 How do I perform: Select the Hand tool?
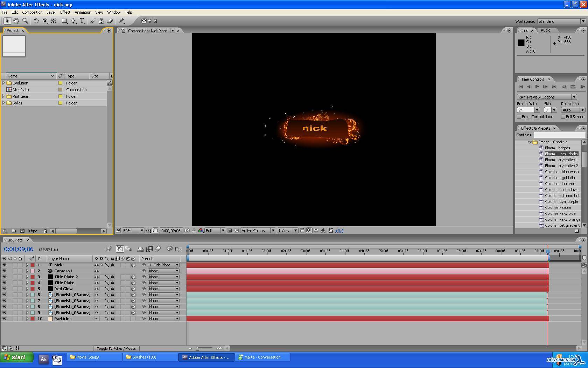[x=16, y=21]
